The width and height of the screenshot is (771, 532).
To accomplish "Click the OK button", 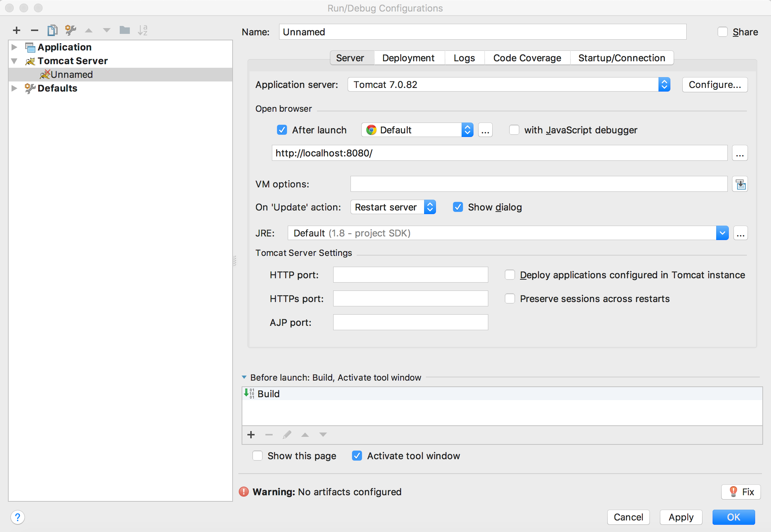I will coord(733,517).
